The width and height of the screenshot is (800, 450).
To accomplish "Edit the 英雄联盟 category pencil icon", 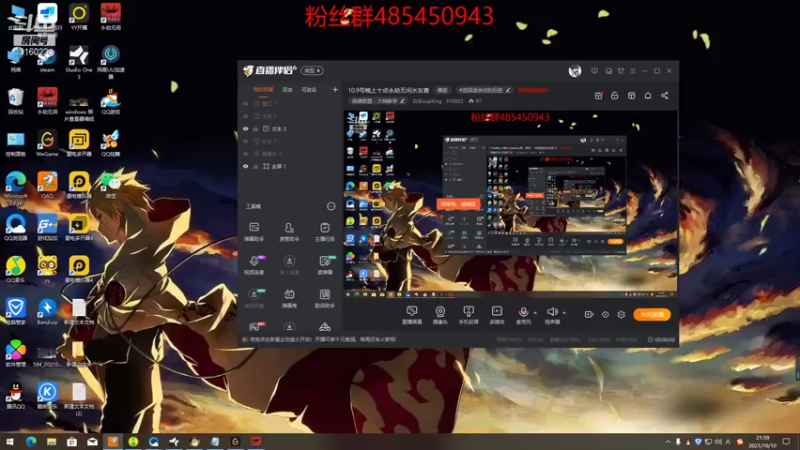I will pyautogui.click(x=402, y=101).
